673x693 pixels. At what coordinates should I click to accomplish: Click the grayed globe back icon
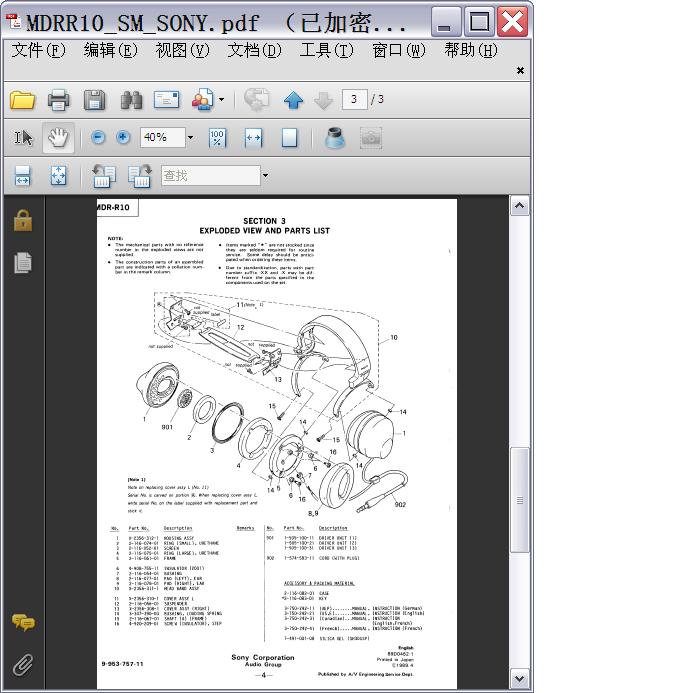(257, 100)
